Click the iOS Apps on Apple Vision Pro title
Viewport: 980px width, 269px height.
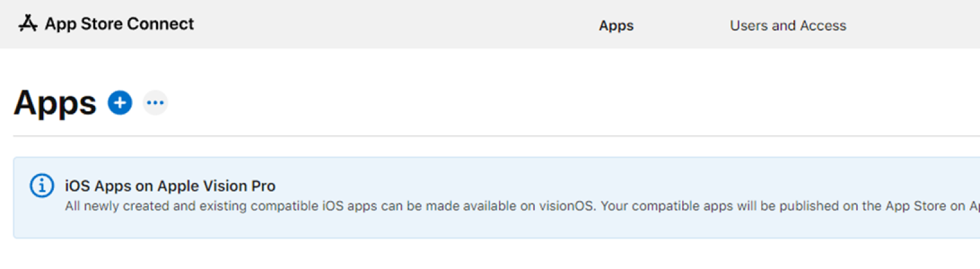tap(170, 186)
